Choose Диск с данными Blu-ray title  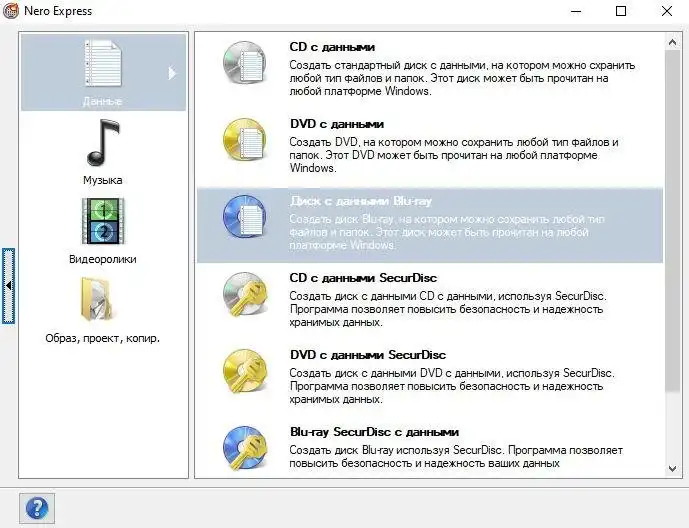click(x=361, y=201)
